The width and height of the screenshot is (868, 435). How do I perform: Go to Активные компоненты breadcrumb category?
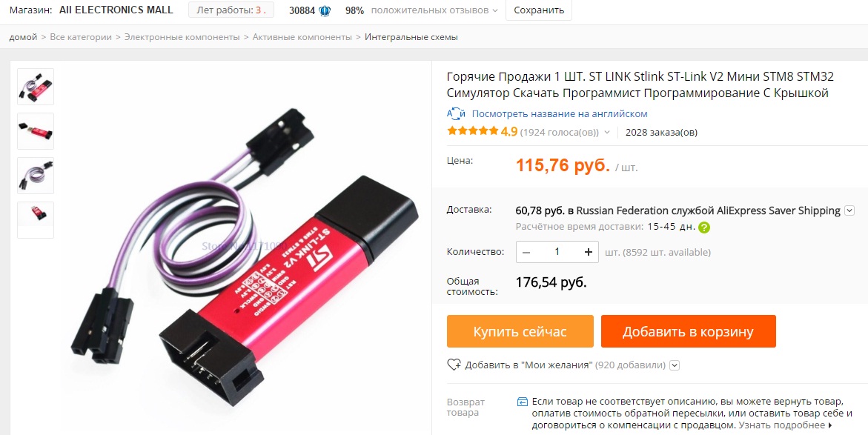(x=302, y=37)
